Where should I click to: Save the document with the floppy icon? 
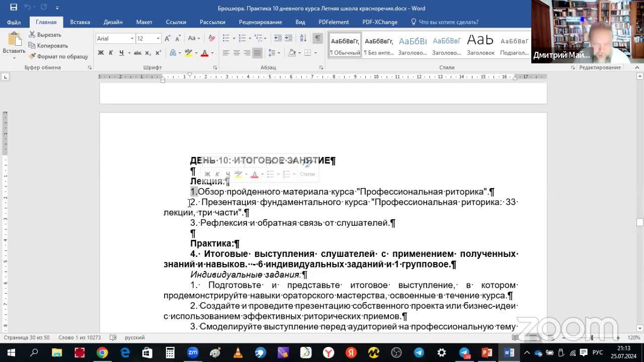pos(14,8)
